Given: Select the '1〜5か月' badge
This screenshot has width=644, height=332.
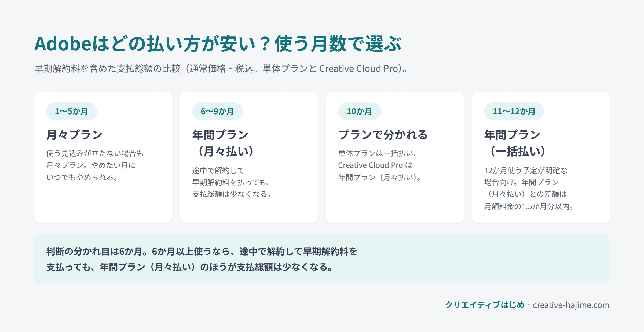Looking at the screenshot, I should coord(71,111).
